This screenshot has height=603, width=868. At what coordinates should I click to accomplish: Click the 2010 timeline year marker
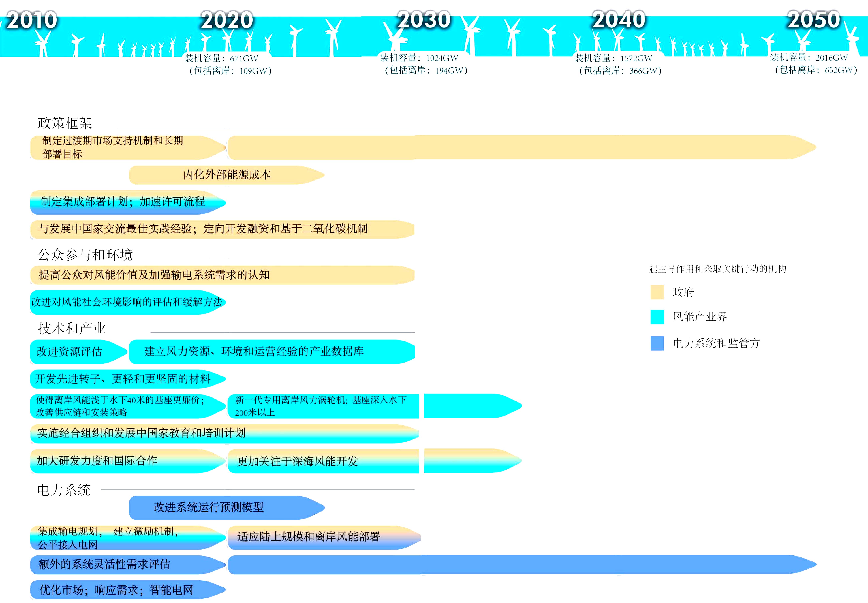pyautogui.click(x=32, y=20)
